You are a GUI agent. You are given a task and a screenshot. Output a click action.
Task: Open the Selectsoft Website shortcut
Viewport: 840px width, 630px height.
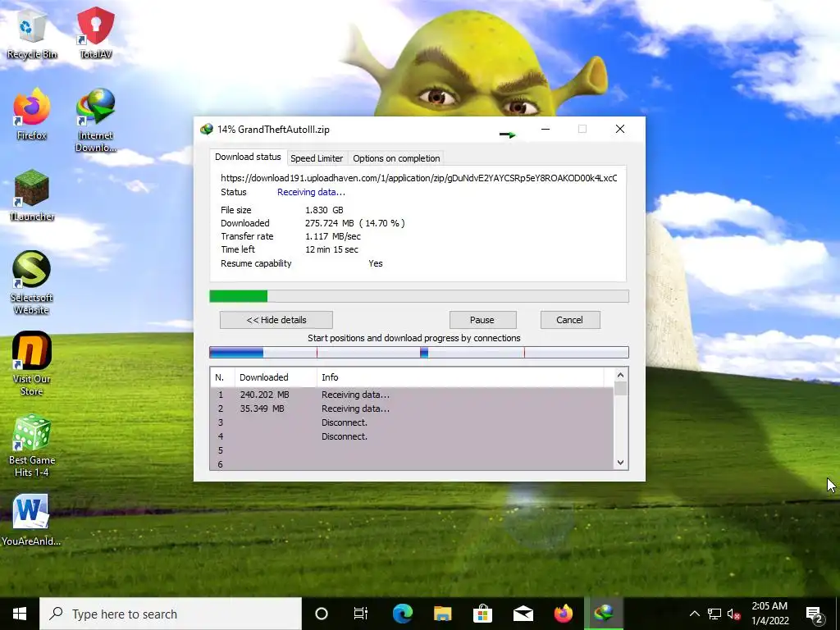click(32, 283)
